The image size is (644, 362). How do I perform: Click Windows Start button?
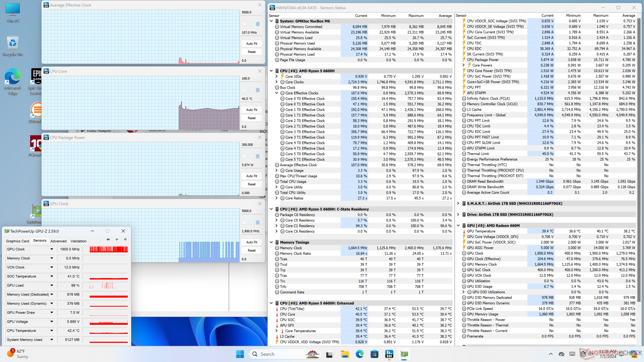tap(240, 354)
